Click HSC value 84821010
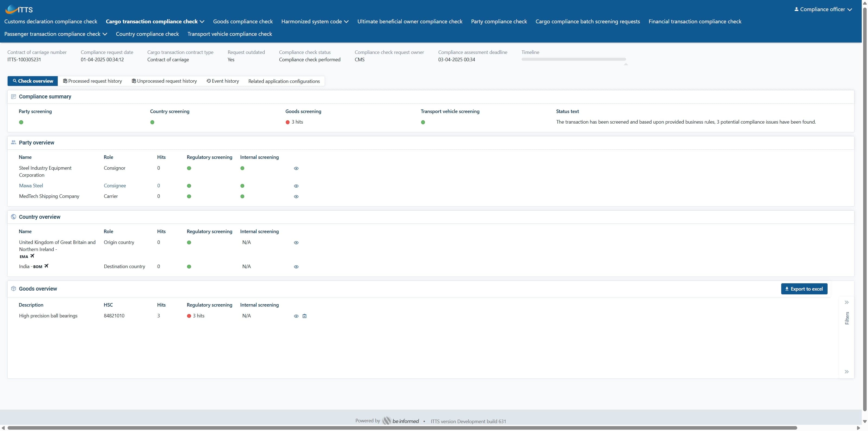The width and height of the screenshot is (868, 431). tap(114, 316)
